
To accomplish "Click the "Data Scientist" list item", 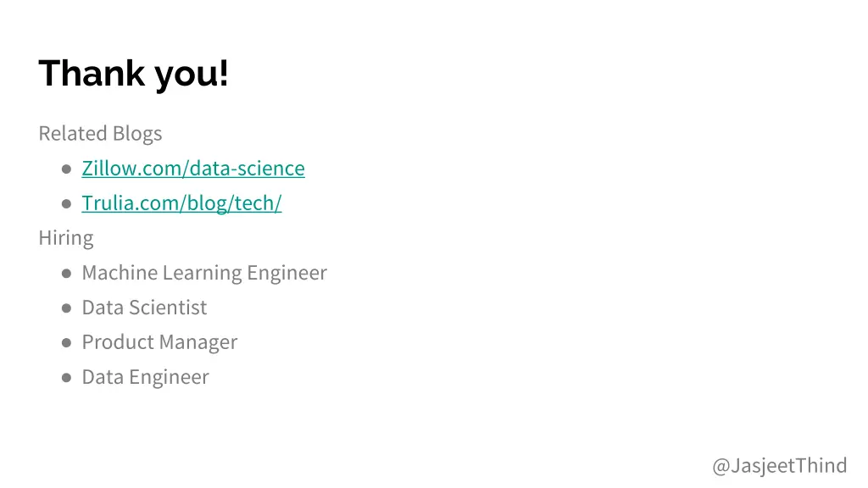I will (x=144, y=308).
